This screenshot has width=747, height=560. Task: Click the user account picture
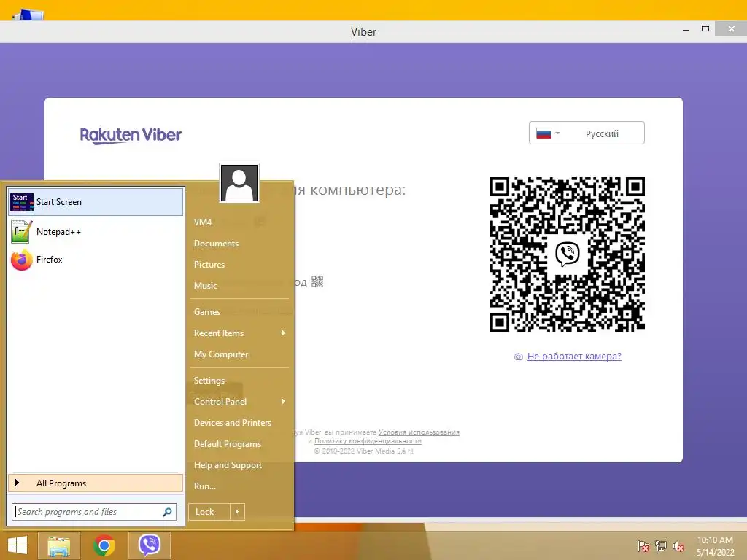click(239, 183)
